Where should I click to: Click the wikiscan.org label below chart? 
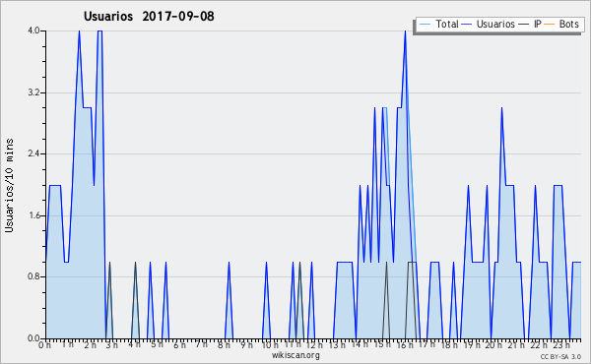tap(295, 355)
